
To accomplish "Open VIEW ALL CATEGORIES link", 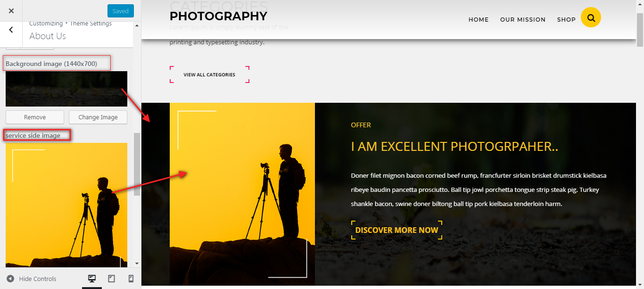I will click(209, 74).
